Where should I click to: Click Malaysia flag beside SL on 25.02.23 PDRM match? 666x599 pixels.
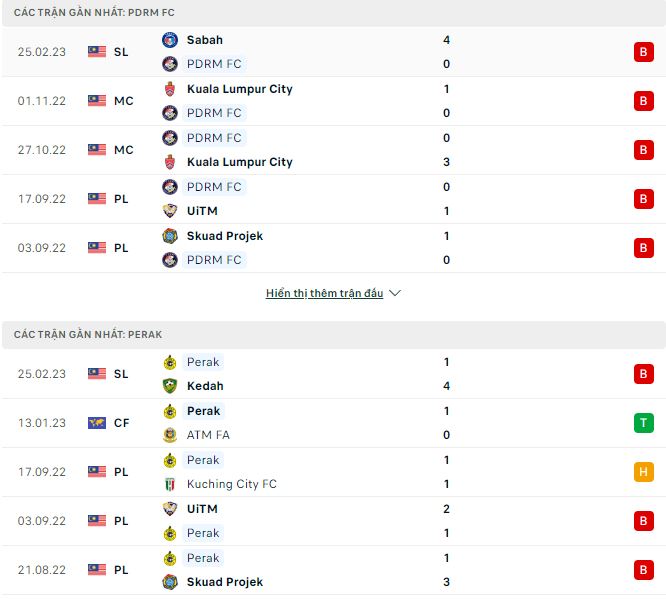(97, 52)
